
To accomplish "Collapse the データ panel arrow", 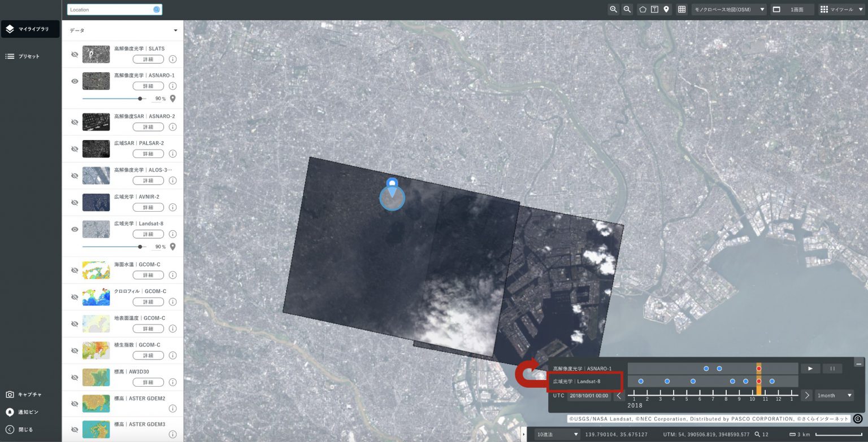I will coord(176,30).
